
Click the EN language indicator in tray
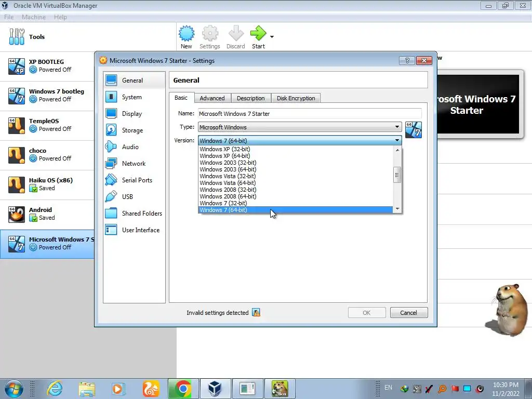pyautogui.click(x=389, y=388)
